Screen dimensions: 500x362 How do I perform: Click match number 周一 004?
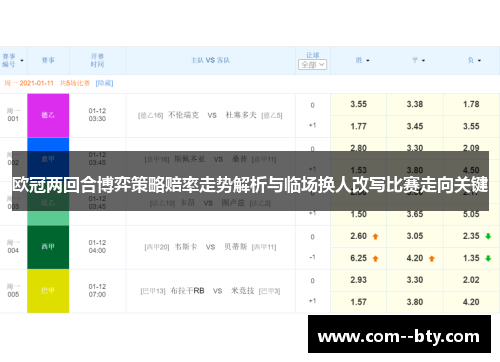13,247
